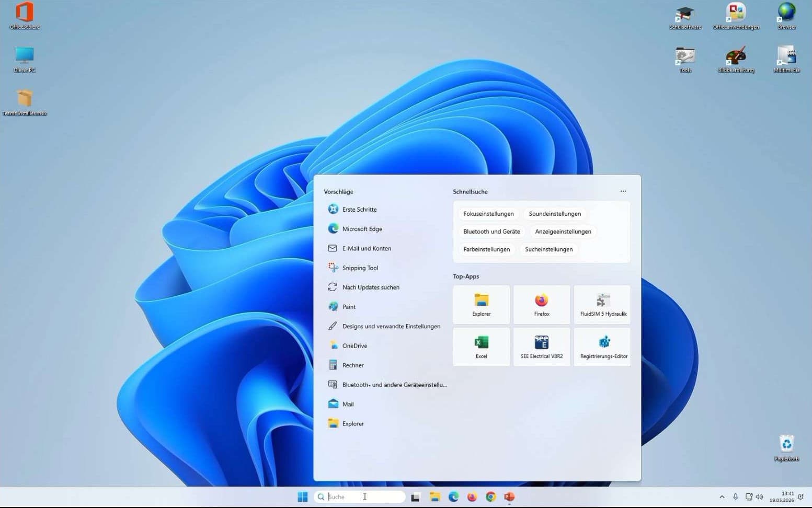
Task: Open Excel from Top-Apps
Action: (481, 347)
